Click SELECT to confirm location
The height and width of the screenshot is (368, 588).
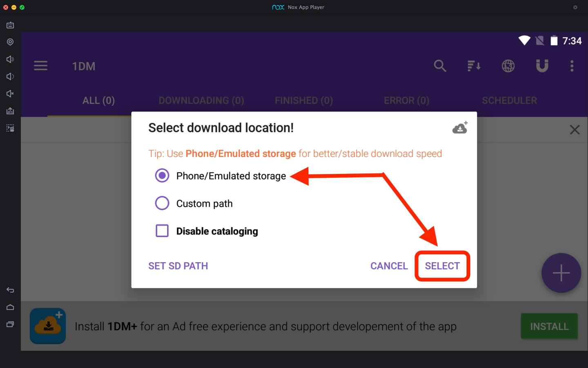[442, 266]
